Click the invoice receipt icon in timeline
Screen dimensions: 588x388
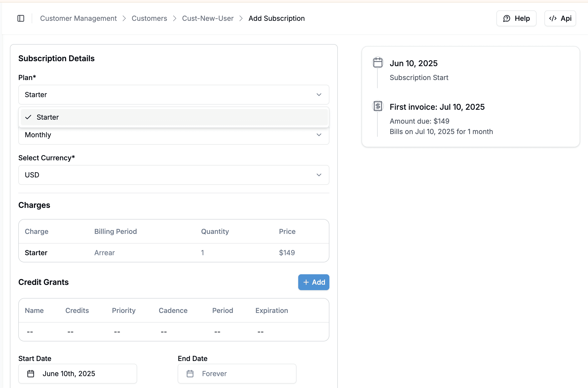pyautogui.click(x=378, y=106)
